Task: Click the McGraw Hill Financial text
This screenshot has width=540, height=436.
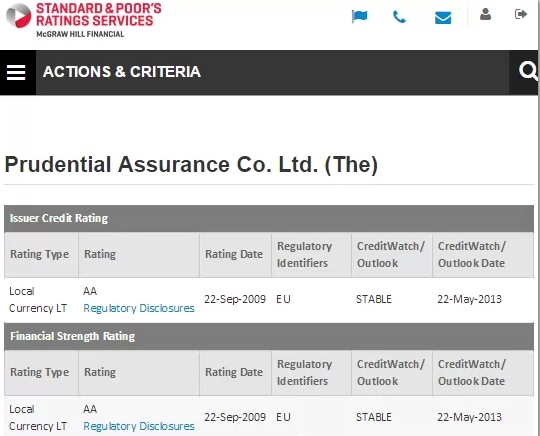Action: click(x=80, y=34)
